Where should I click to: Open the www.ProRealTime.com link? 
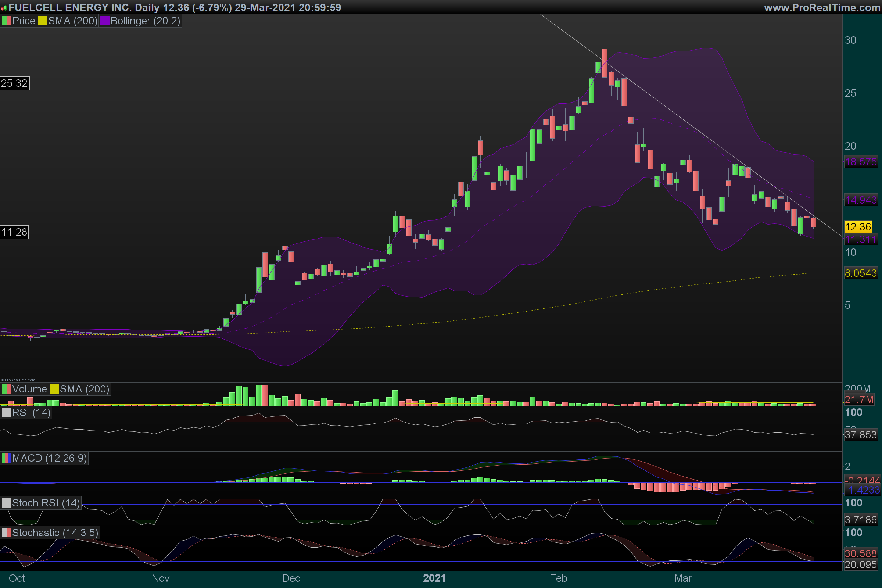(x=822, y=7)
